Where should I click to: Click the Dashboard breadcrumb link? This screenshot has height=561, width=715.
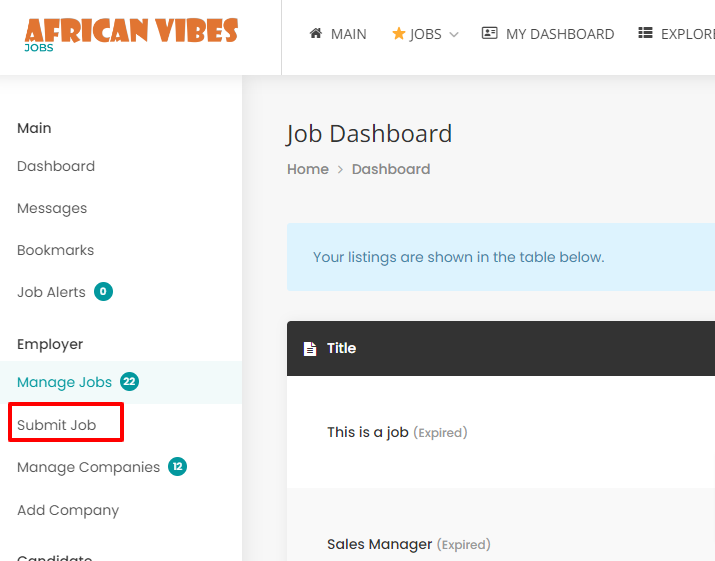coord(391,169)
